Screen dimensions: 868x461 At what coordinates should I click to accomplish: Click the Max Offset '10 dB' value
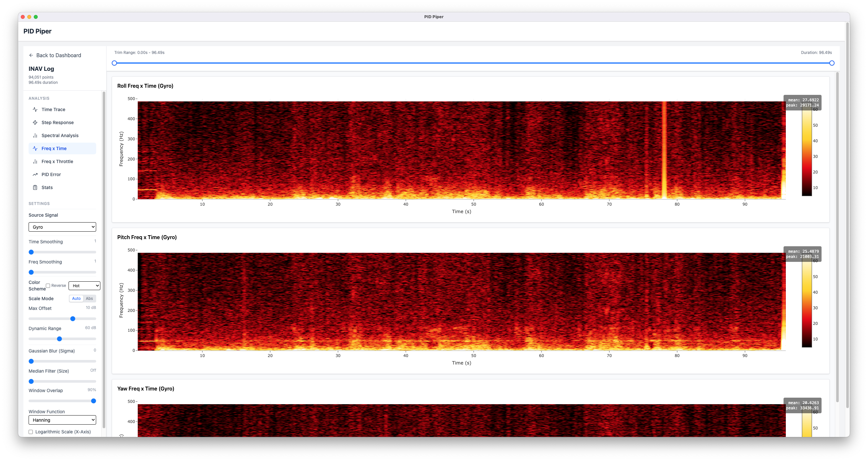point(91,308)
